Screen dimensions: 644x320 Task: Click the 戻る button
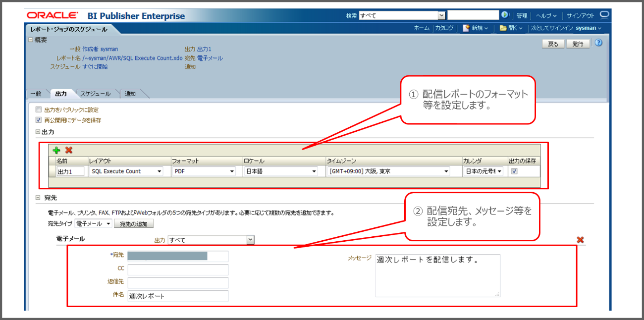point(553,44)
